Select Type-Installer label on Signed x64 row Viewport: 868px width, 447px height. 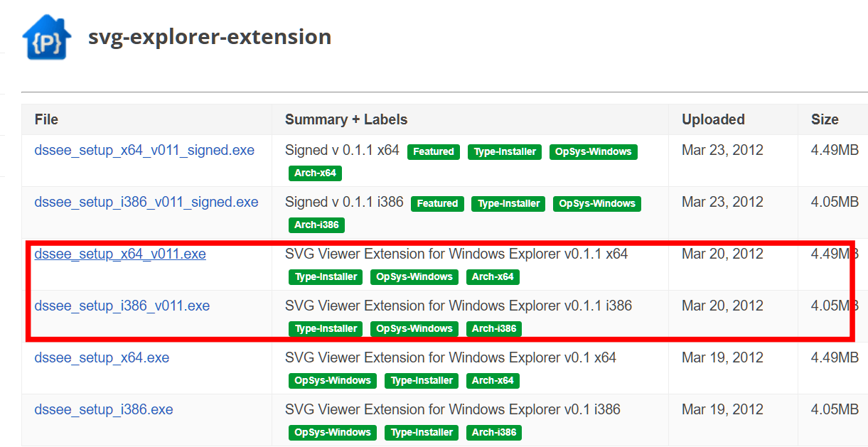point(505,152)
